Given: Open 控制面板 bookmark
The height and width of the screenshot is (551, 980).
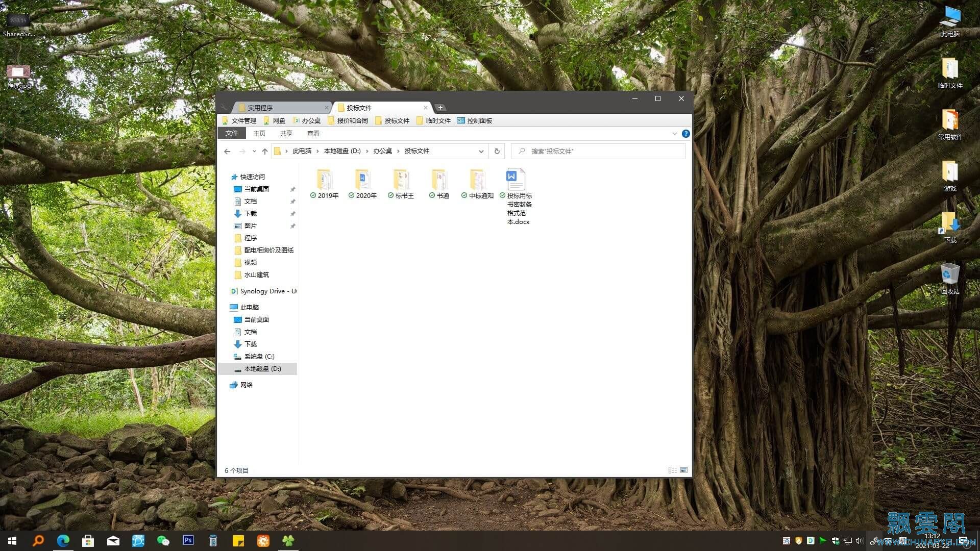Looking at the screenshot, I should click(474, 121).
